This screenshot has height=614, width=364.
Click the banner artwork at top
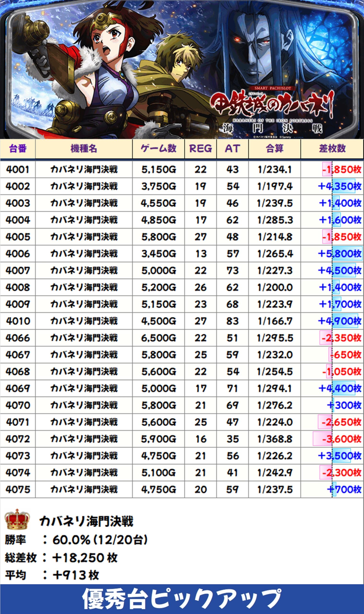182,70
